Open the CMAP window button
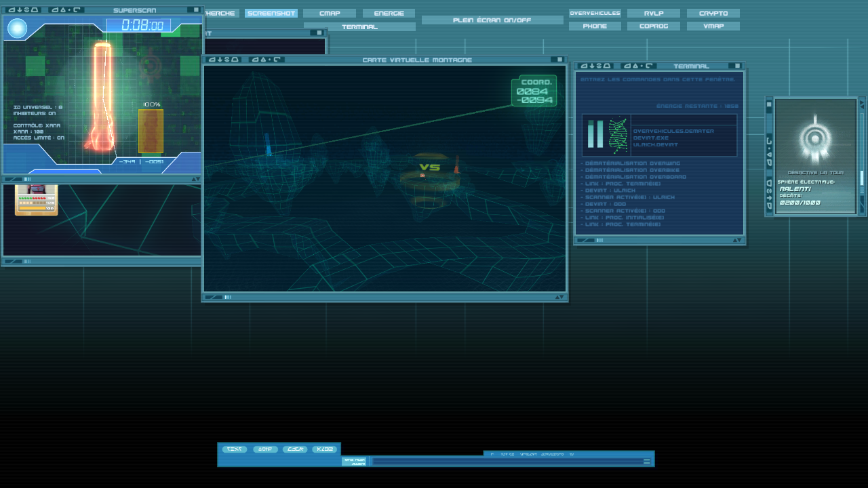The image size is (868, 488). 330,14
